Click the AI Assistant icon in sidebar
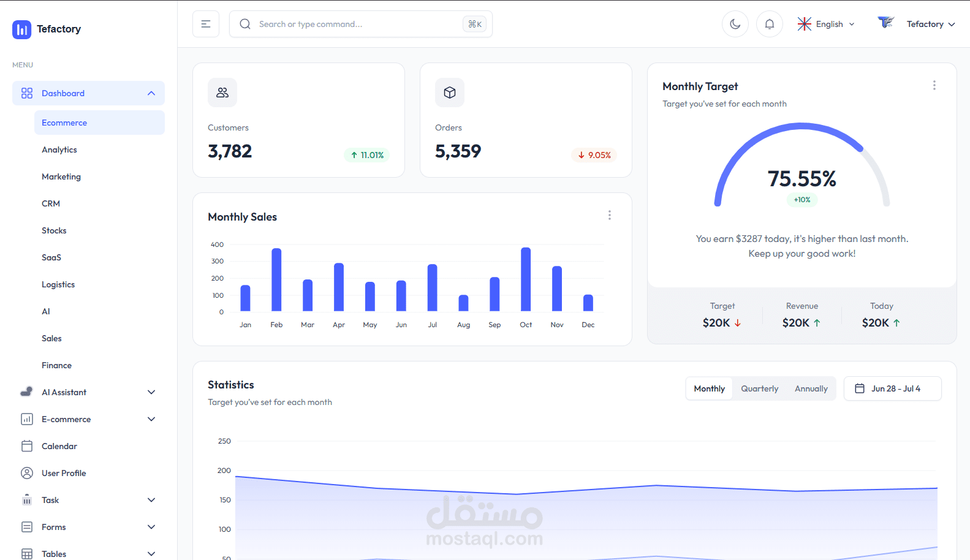970x560 pixels. [x=27, y=392]
